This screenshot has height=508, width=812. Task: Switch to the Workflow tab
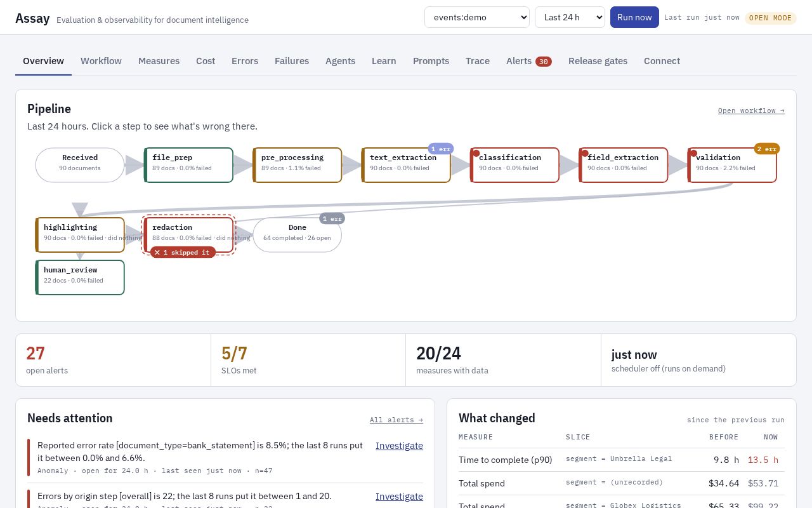tap(101, 61)
